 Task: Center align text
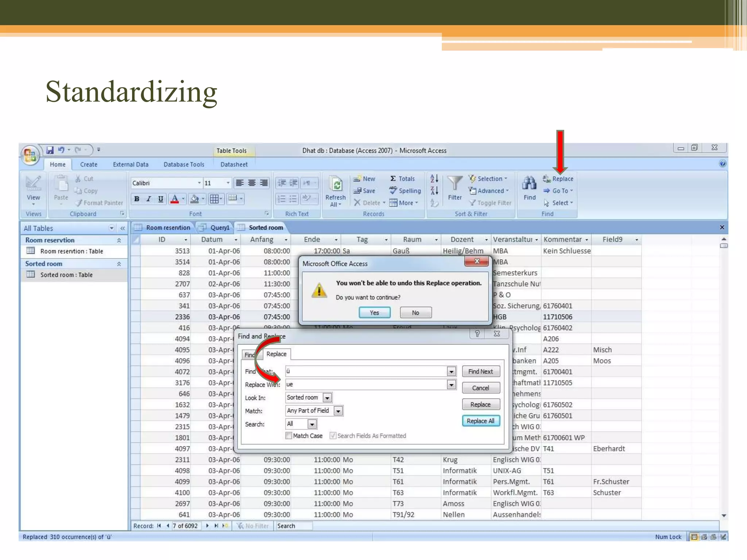coord(252,183)
